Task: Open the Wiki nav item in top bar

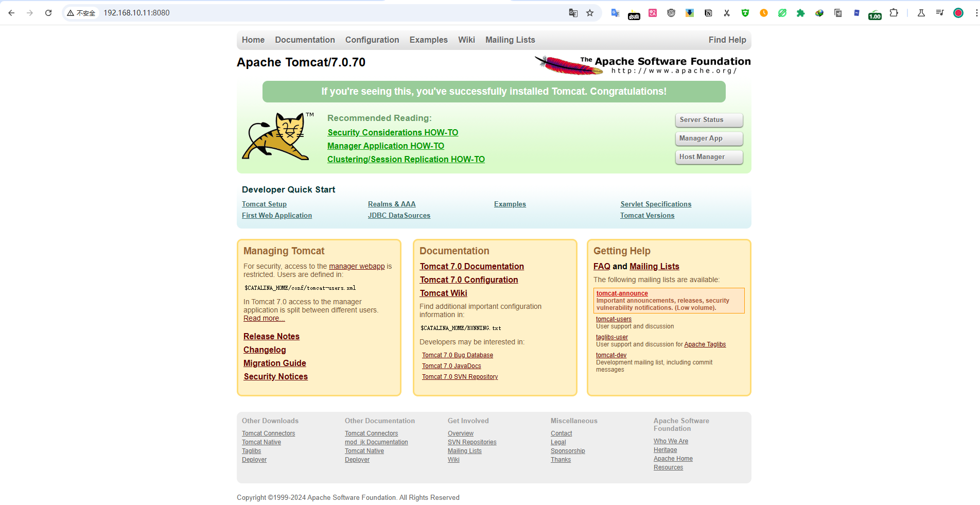Action: tap(466, 40)
